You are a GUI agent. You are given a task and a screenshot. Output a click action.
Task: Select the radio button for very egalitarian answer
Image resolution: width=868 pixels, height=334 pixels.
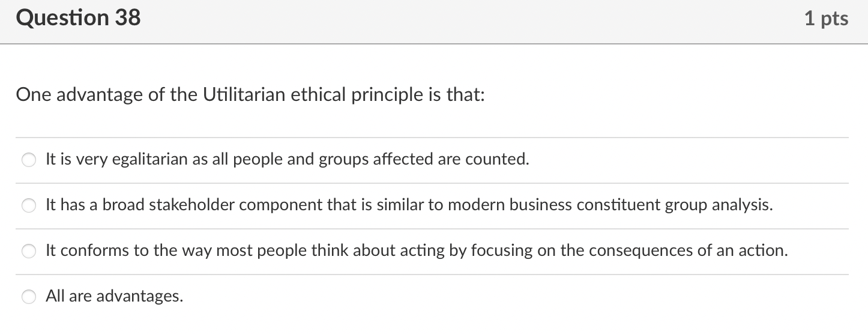point(28,160)
